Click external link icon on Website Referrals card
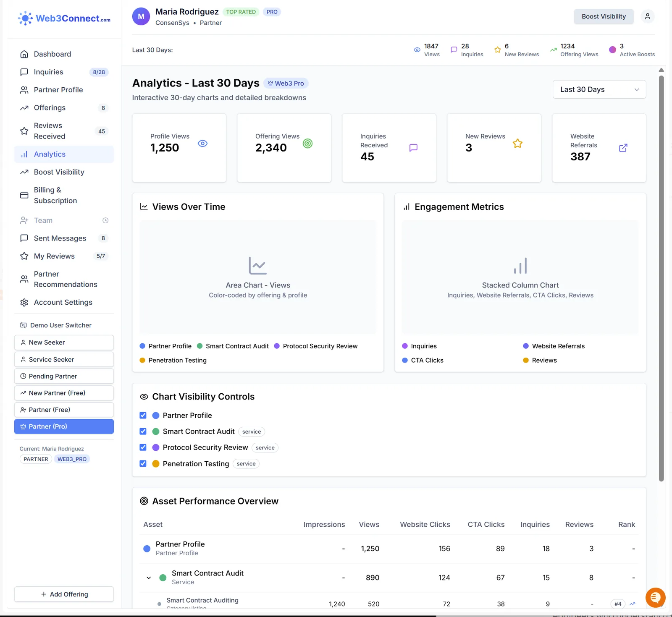 pos(623,148)
